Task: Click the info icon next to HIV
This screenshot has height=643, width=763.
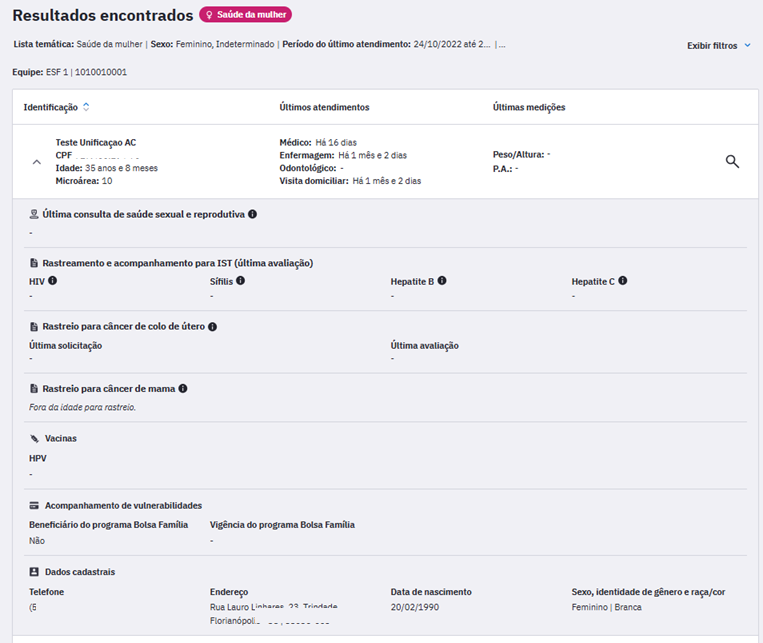Action: (x=53, y=281)
